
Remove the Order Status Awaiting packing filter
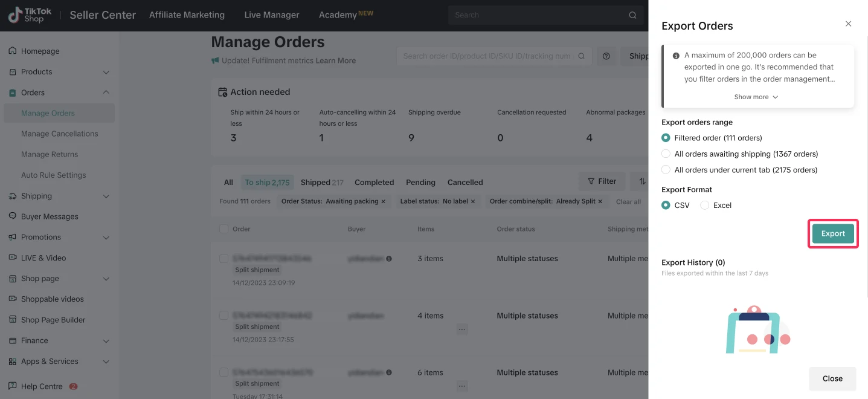click(x=383, y=201)
